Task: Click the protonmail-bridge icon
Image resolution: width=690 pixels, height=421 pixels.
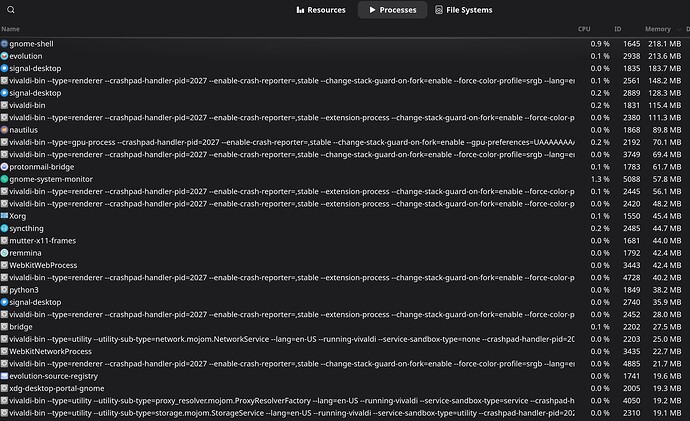Action: [x=4, y=167]
